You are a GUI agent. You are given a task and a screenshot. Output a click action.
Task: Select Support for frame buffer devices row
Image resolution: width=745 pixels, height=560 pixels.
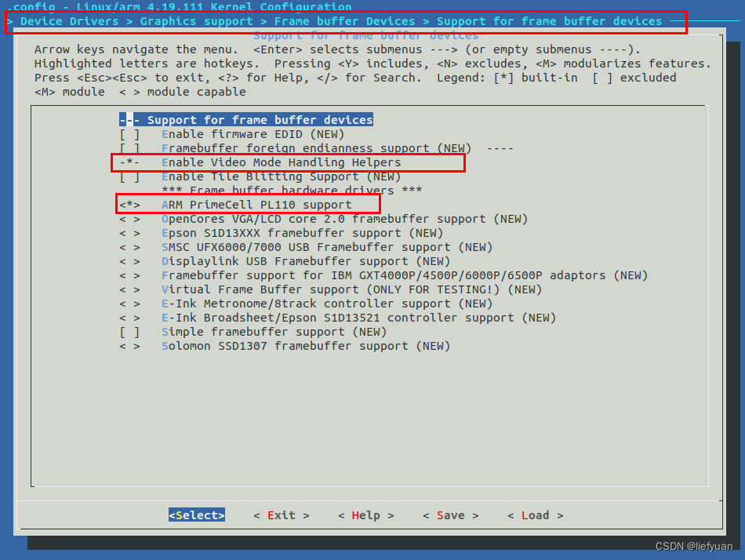[246, 120]
